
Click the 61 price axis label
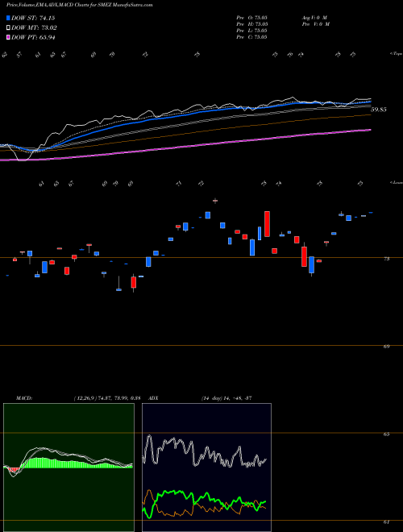point(386,522)
